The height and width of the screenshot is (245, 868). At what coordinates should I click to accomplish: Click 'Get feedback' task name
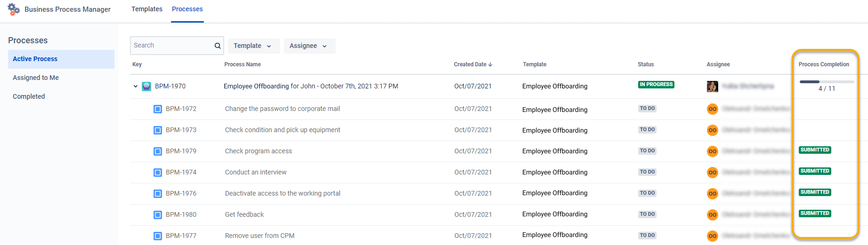[x=244, y=214]
